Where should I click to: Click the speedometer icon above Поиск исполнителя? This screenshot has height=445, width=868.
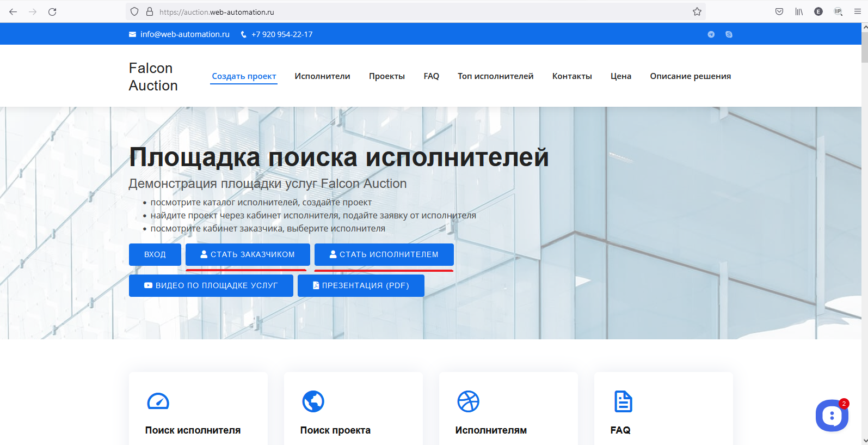coord(158,401)
